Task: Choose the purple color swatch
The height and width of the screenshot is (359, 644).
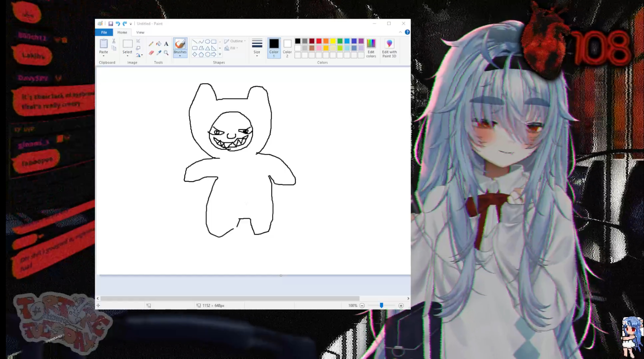Action: tap(361, 41)
